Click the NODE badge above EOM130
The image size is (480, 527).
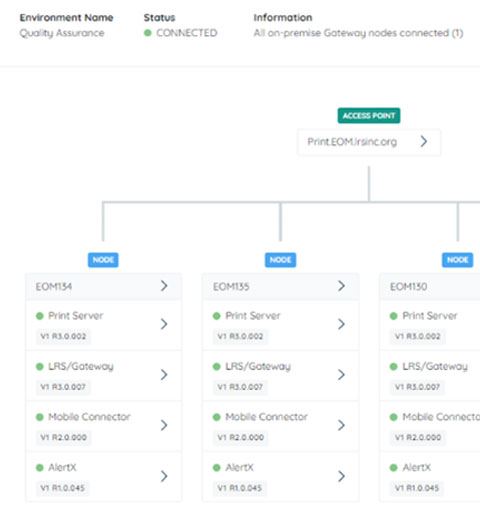click(x=457, y=260)
